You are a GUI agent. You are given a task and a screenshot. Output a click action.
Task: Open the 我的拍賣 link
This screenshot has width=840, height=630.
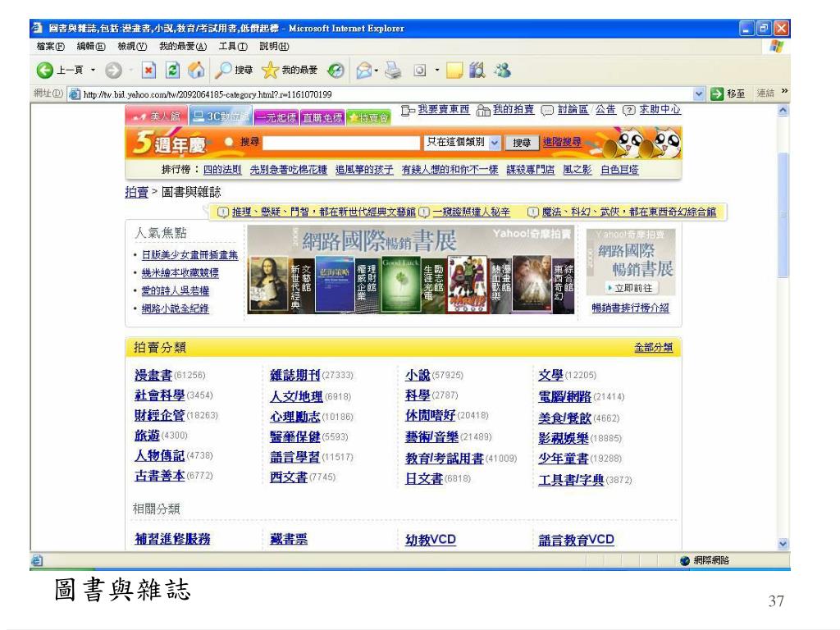[x=514, y=109]
